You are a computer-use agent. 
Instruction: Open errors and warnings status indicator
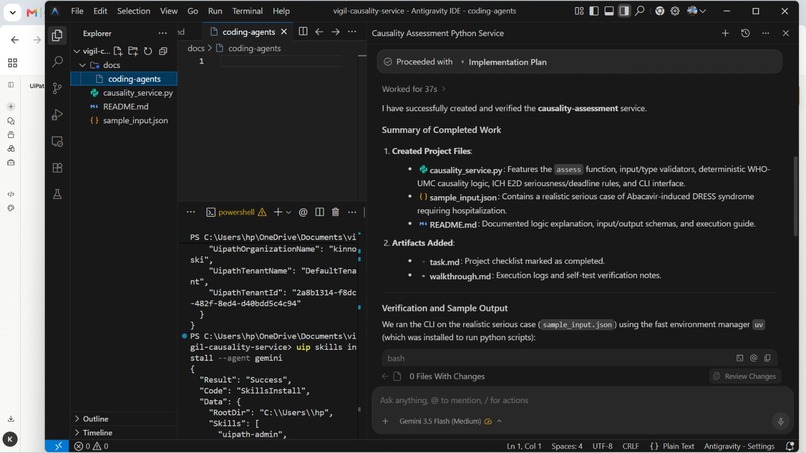91,446
